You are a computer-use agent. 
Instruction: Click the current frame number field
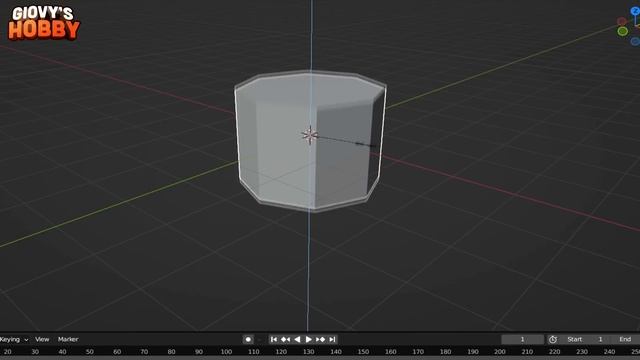[x=522, y=339]
